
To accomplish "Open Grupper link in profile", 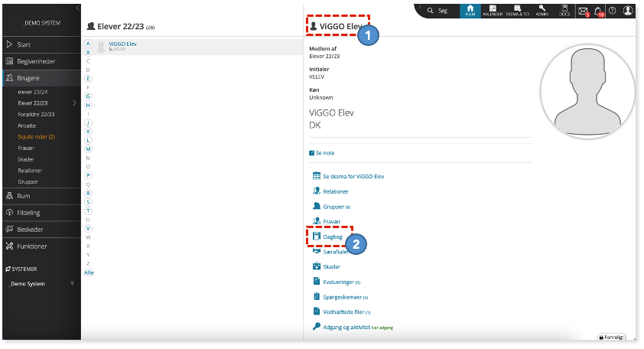I will pos(337,207).
